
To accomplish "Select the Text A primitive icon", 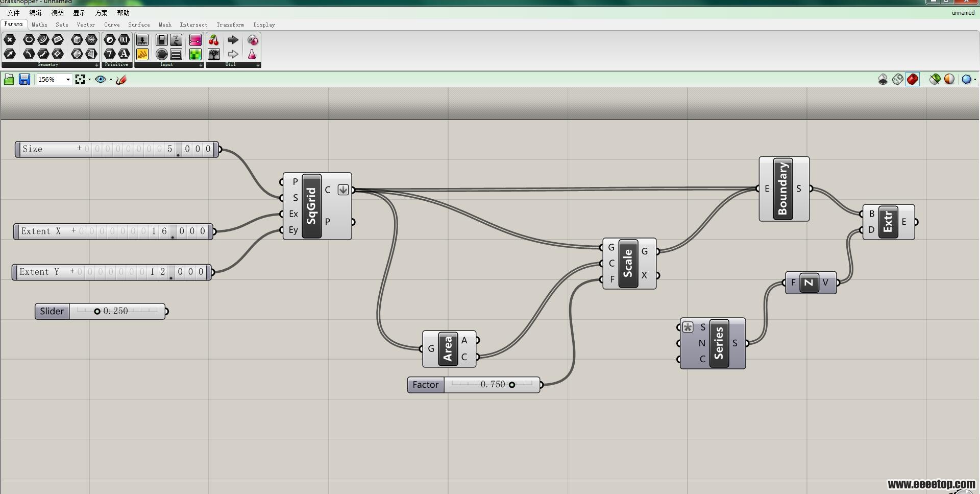I will (124, 54).
